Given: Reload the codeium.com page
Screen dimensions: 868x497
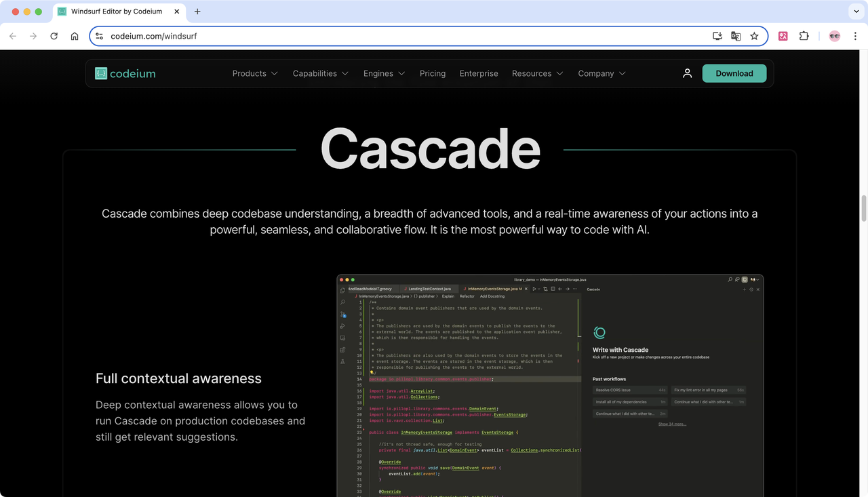Looking at the screenshot, I should pyautogui.click(x=54, y=36).
